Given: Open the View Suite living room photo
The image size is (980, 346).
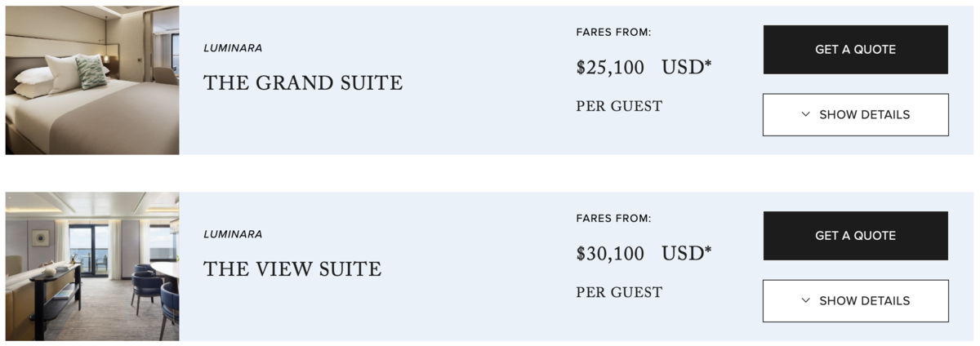Looking at the screenshot, I should [92, 266].
